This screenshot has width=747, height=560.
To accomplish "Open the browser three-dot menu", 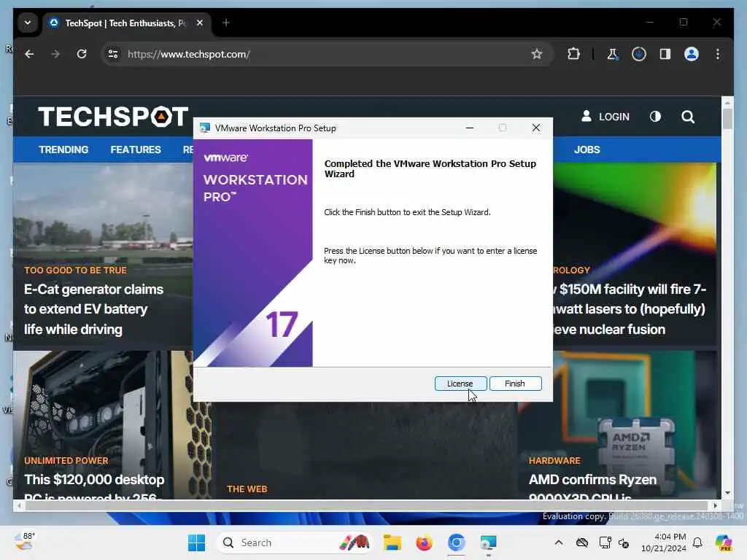I will point(718,54).
